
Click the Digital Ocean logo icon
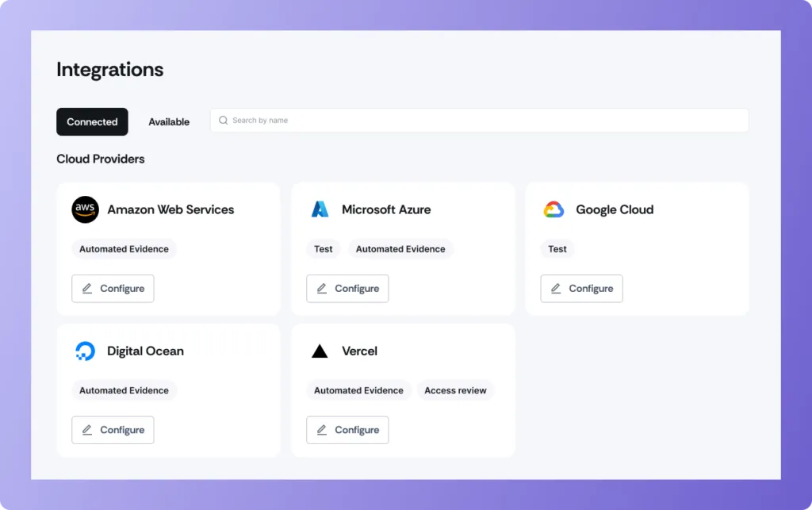[x=85, y=351]
